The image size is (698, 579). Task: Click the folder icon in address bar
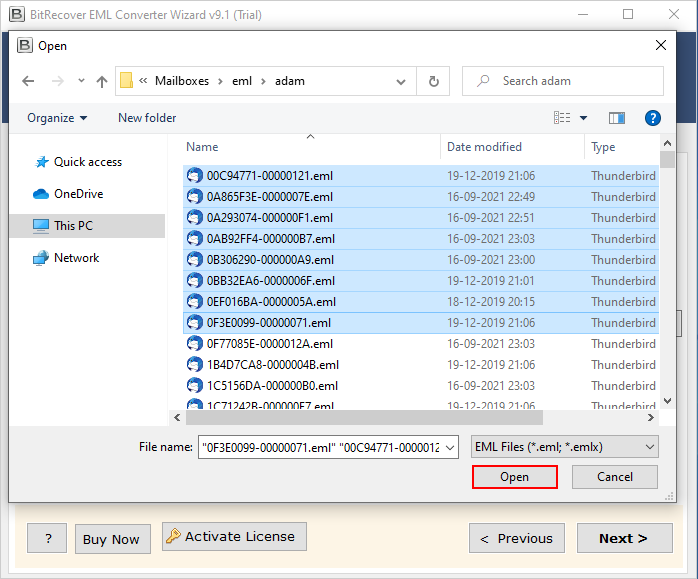[126, 81]
